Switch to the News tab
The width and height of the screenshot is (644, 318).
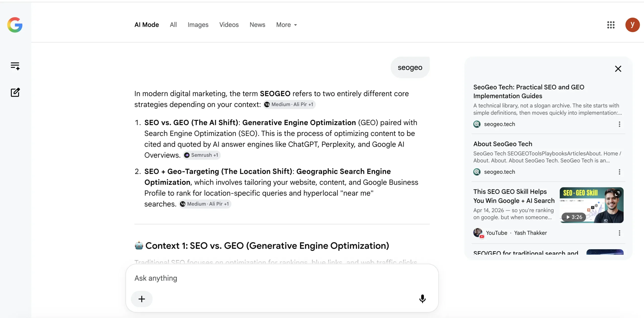click(257, 25)
